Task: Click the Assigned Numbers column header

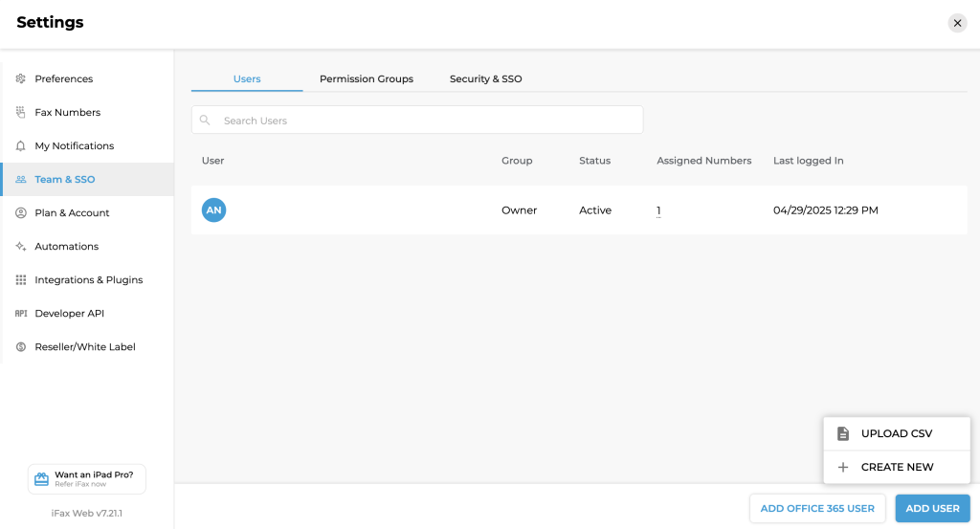Action: (x=703, y=161)
